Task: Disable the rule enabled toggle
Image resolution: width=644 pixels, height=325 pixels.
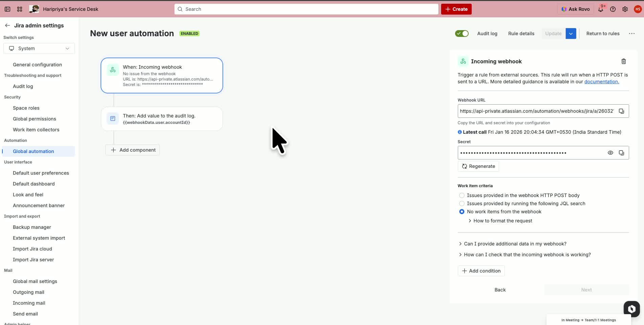Action: click(461, 33)
